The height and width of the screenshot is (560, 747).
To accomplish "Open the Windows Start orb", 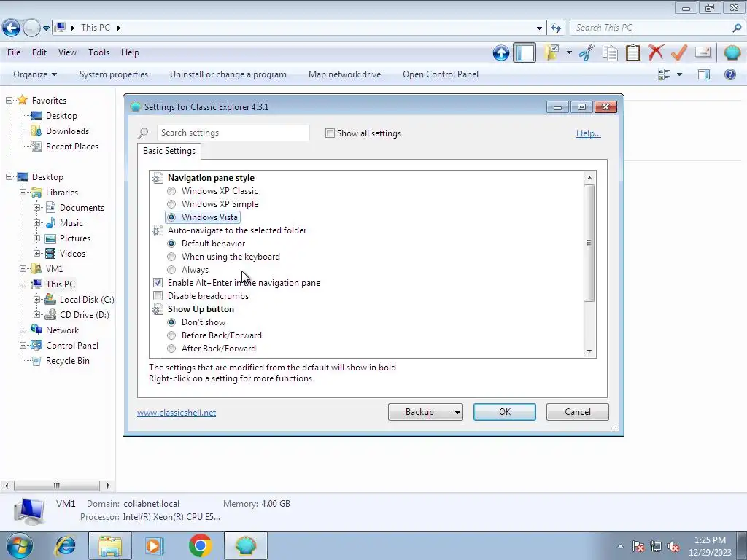I will pyautogui.click(x=19, y=545).
